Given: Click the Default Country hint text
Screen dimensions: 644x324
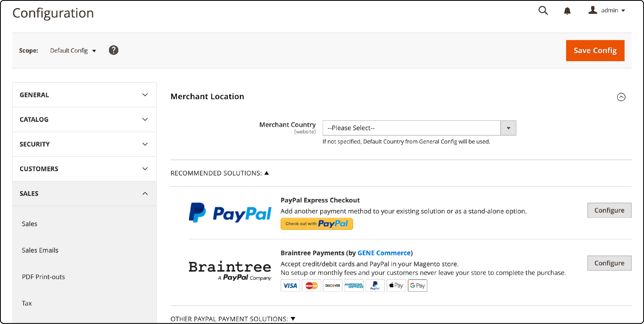Looking at the screenshot, I should point(406,142).
